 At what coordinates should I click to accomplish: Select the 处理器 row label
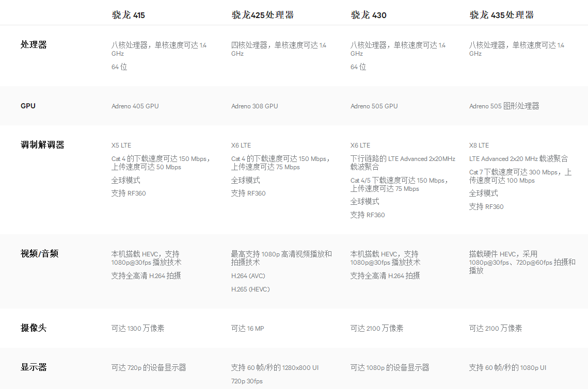click(x=34, y=44)
